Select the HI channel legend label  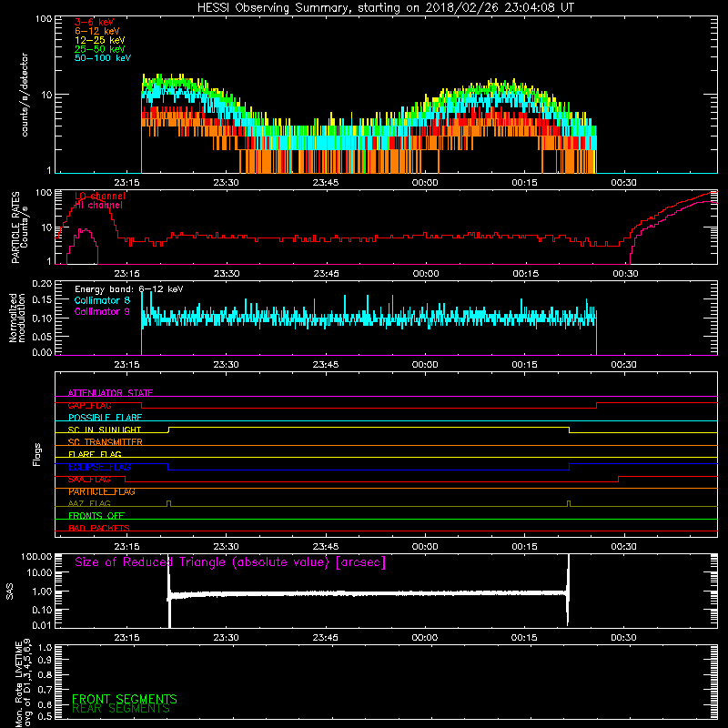(98, 206)
